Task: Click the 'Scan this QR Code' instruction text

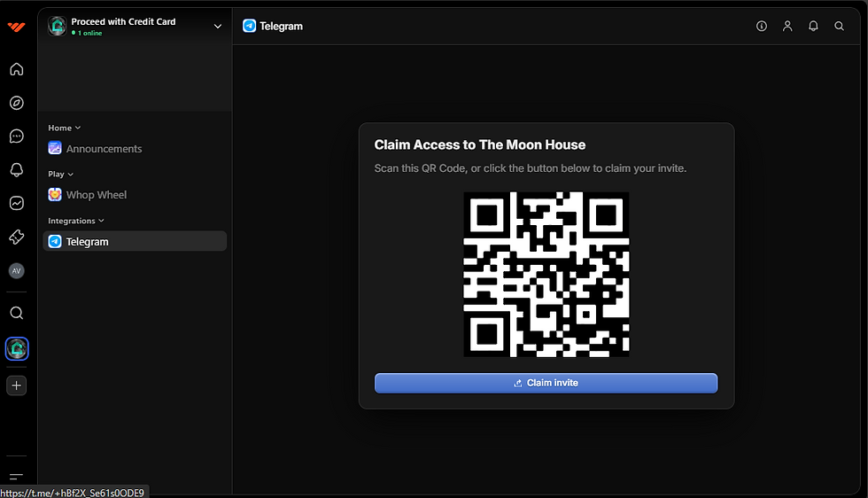Action: 531,168
